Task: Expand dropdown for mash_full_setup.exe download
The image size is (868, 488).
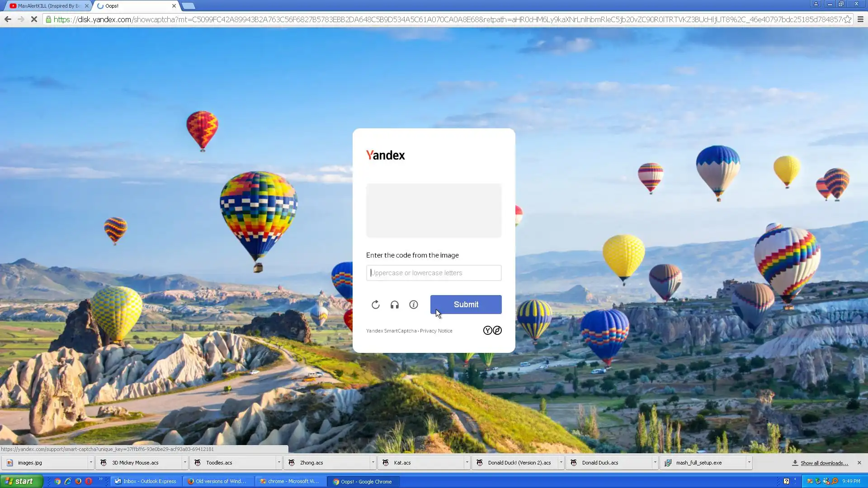Action: (749, 463)
